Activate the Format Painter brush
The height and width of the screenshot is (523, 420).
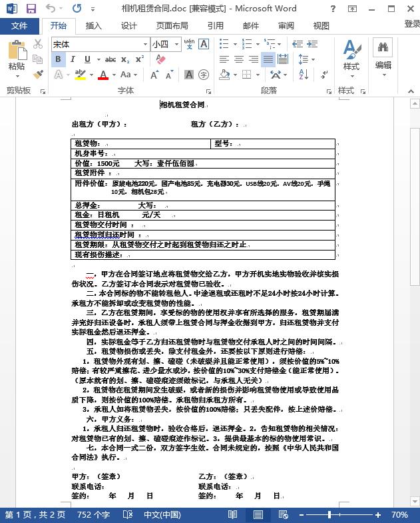pyautogui.click(x=38, y=74)
